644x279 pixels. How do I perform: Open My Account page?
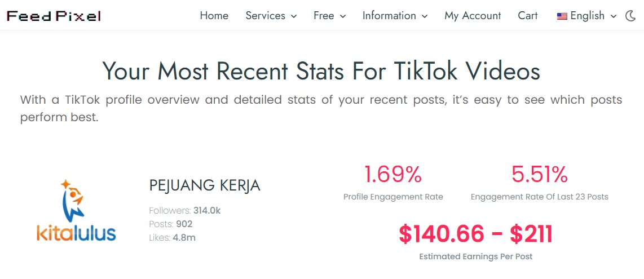pyautogui.click(x=473, y=16)
